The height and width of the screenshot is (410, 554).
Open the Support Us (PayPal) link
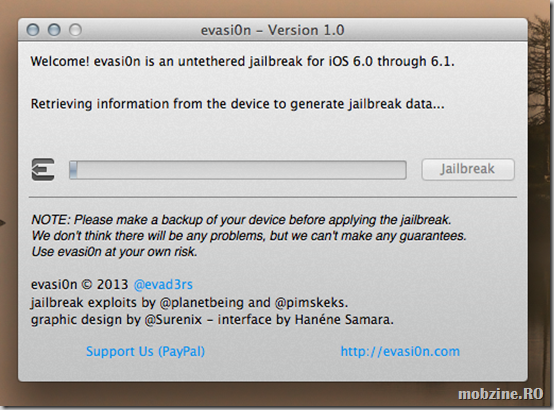coord(145,351)
